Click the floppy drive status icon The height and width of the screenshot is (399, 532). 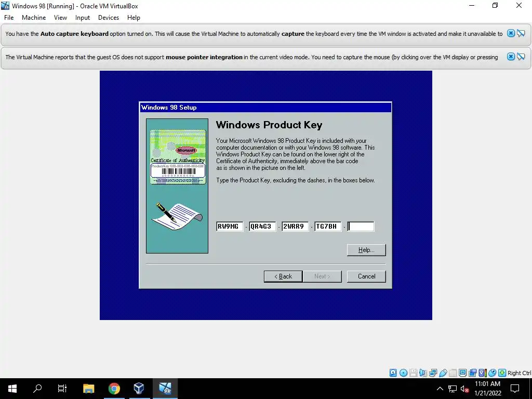[x=413, y=373]
